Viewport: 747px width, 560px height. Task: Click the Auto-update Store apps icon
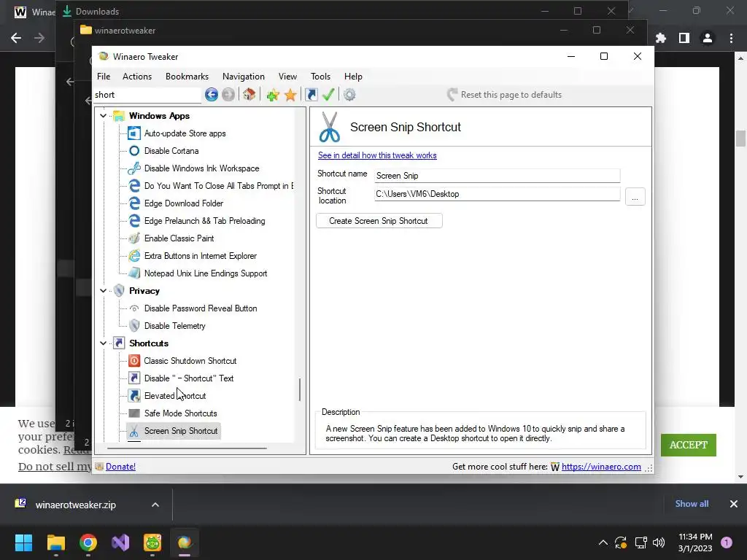[134, 133]
